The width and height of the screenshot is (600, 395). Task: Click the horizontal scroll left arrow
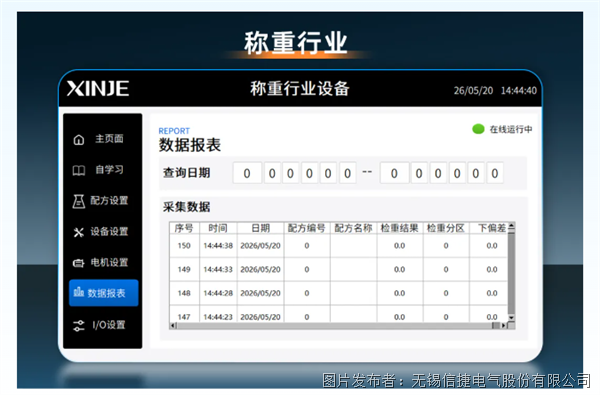[x=173, y=326]
